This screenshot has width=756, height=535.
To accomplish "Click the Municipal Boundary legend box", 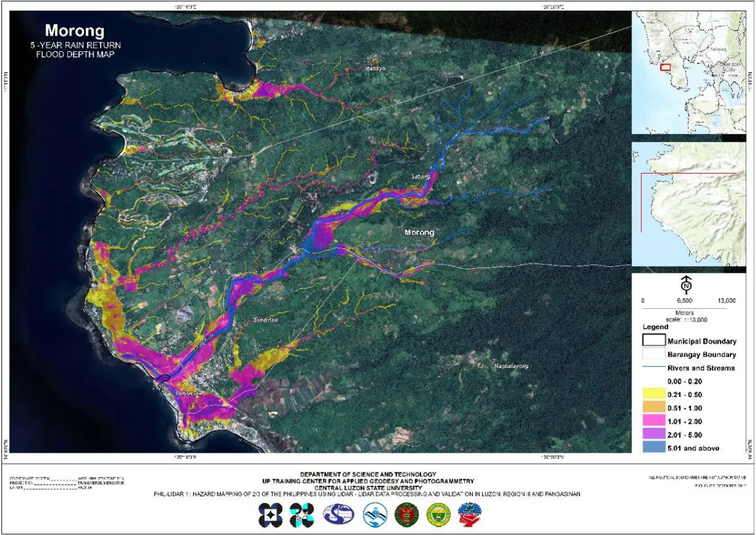I will click(x=652, y=341).
